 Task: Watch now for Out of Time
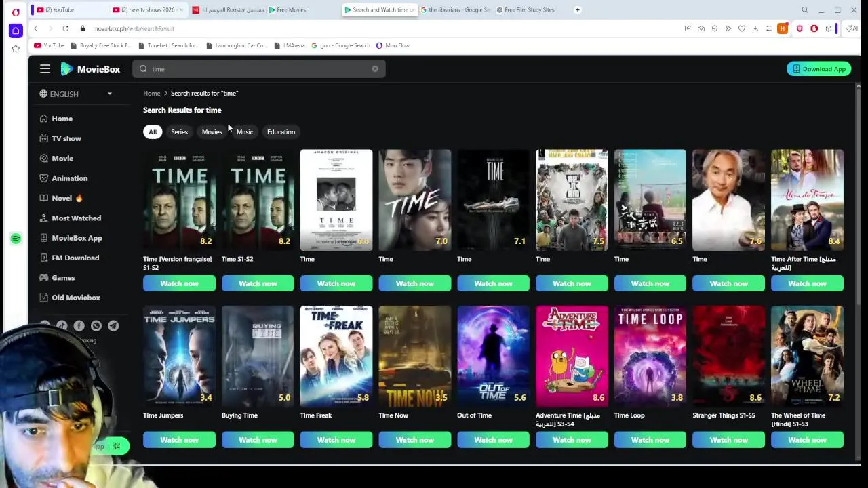493,440
